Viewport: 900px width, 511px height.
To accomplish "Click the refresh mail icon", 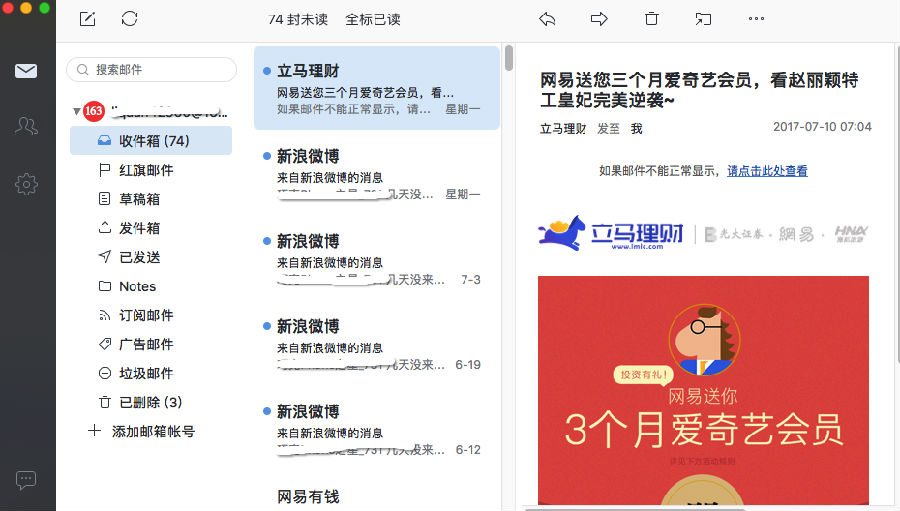I will 130,19.
